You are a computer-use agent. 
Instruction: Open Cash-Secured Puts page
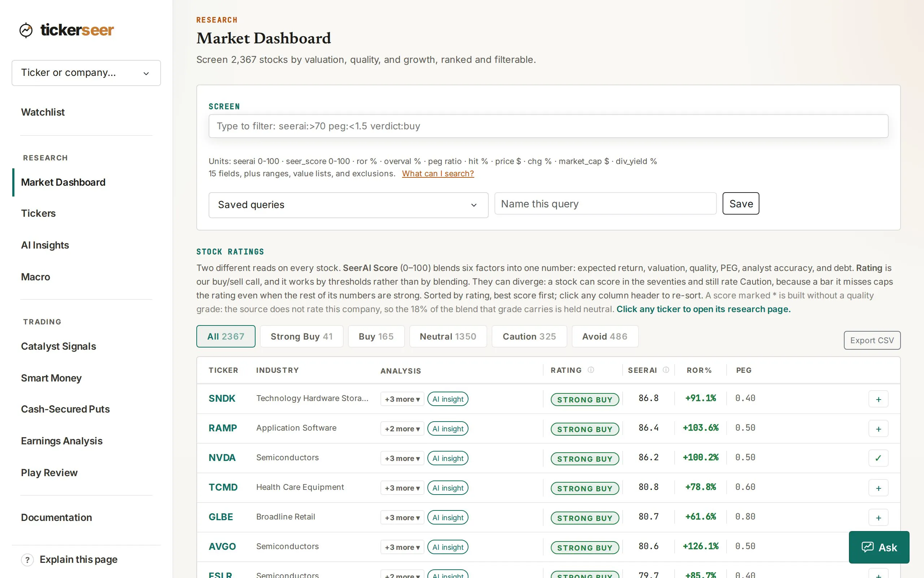[x=65, y=409]
